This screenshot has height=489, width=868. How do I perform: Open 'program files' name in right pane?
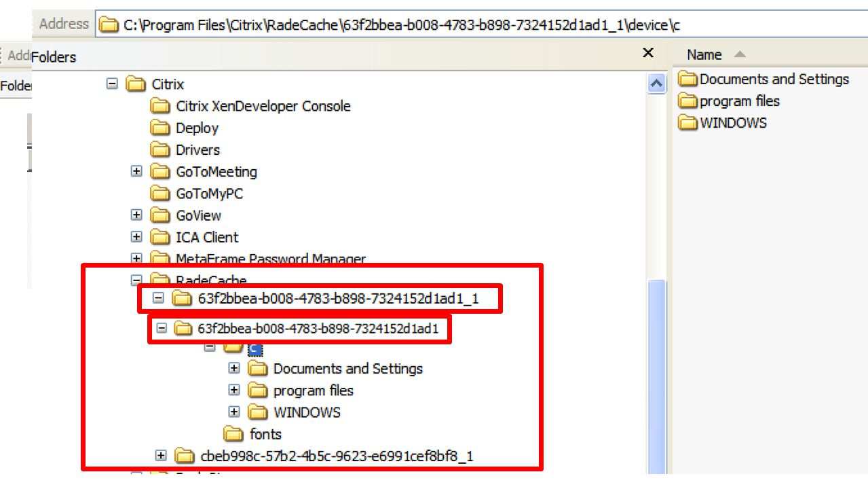(740, 101)
